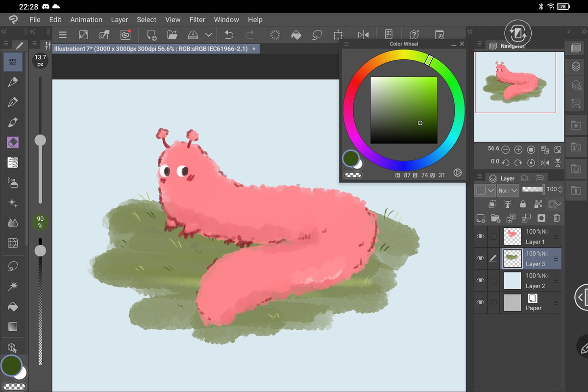
Task: Open the Window menu
Action: 226,20
